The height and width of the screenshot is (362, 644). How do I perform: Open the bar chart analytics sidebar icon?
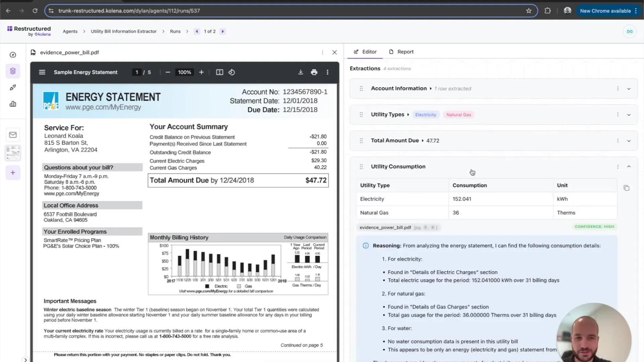pos(13,104)
